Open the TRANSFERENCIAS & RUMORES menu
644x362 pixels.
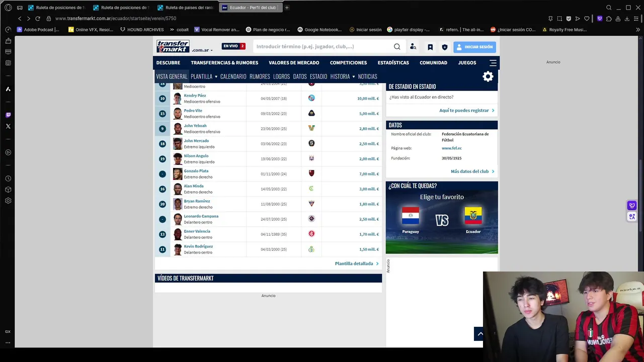click(x=224, y=63)
